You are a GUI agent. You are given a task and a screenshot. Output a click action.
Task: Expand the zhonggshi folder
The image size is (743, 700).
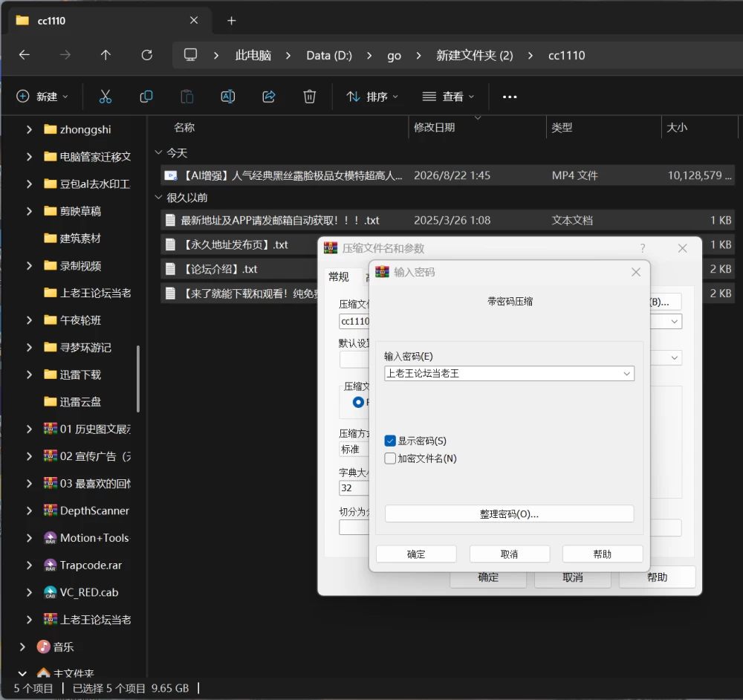point(30,129)
